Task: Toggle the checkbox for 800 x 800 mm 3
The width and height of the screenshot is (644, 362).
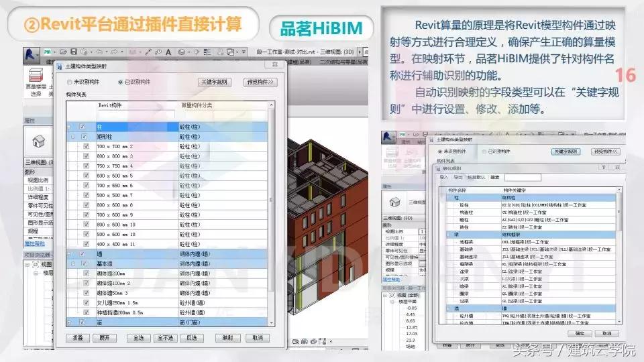Action: [87, 156]
